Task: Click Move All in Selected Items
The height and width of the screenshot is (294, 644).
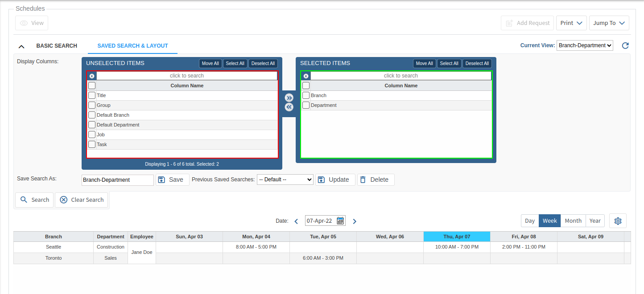Action: [x=425, y=63]
